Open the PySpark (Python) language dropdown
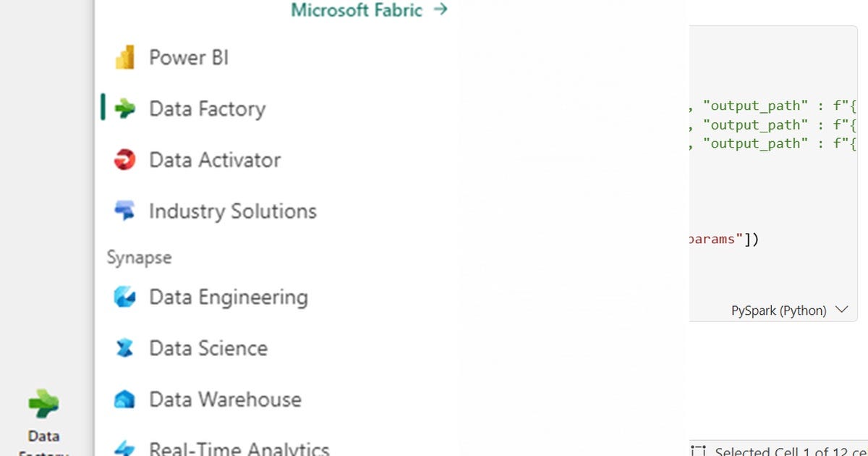Viewport: 868px width, 456px height. (x=780, y=310)
